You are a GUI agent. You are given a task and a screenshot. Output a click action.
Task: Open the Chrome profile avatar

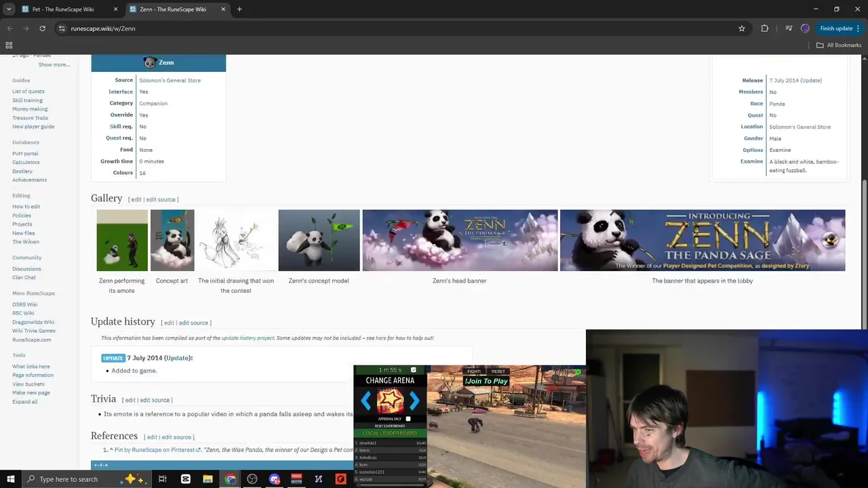click(x=805, y=28)
